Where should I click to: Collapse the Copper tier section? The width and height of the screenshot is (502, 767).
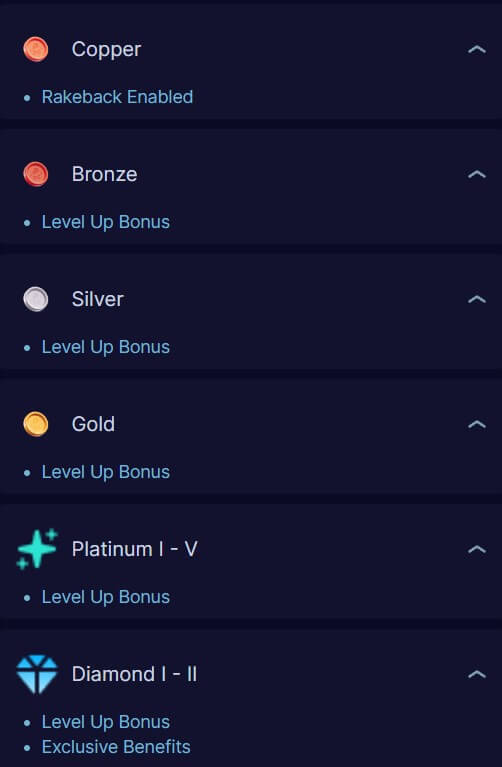pyautogui.click(x=477, y=49)
